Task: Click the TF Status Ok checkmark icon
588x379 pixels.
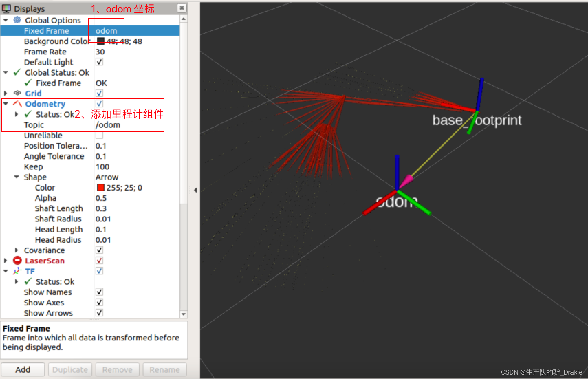Action: (x=28, y=281)
